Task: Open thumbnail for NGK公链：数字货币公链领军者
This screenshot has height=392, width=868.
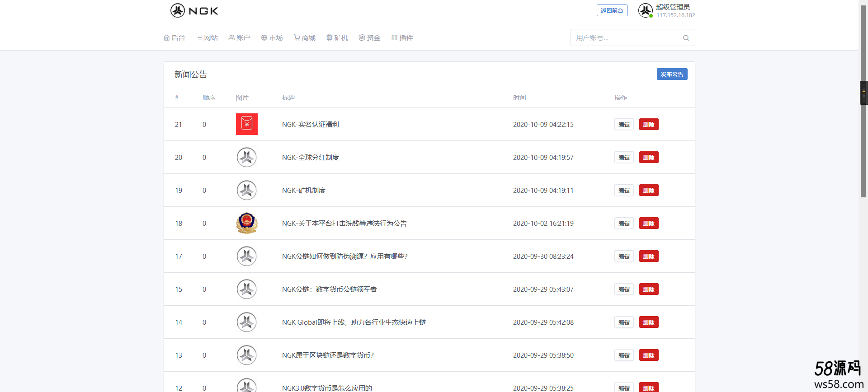Action: 247,289
